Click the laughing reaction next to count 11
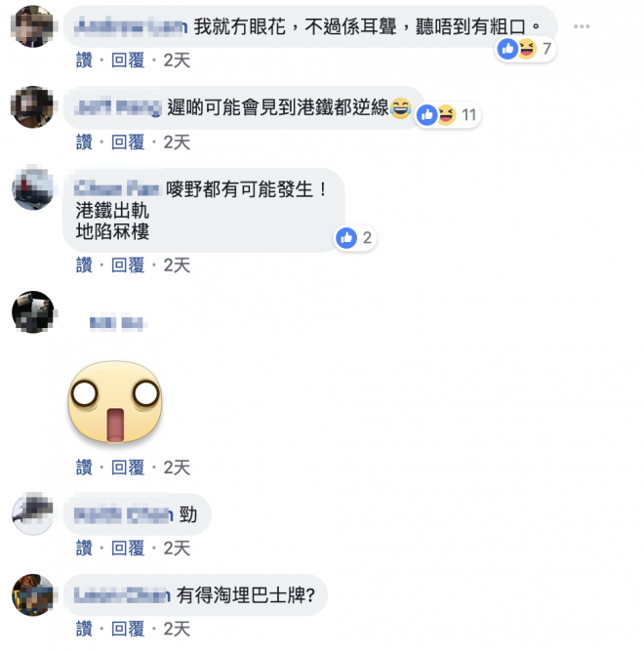 tap(446, 115)
